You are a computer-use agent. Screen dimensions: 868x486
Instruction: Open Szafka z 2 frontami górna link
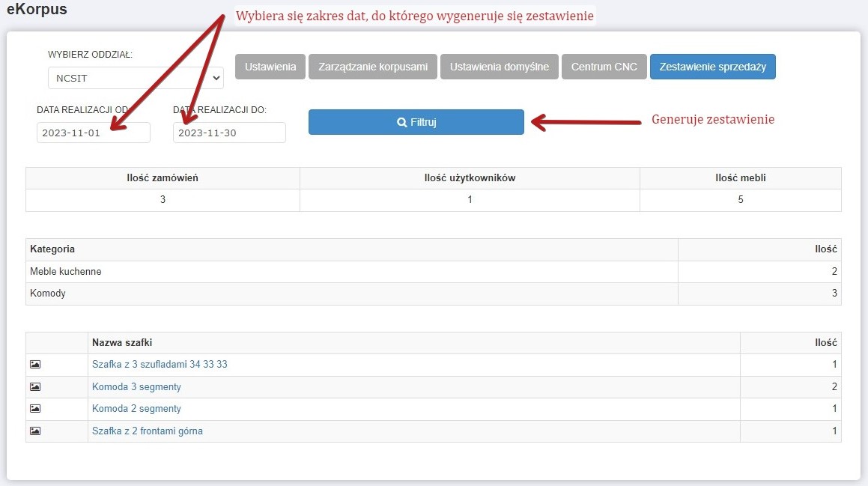point(147,431)
